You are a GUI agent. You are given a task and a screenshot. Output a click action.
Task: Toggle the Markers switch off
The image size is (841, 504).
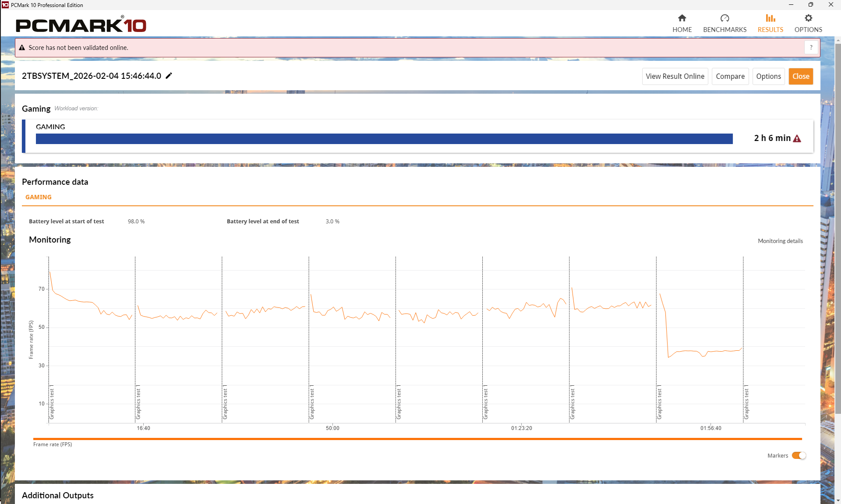[799, 455]
